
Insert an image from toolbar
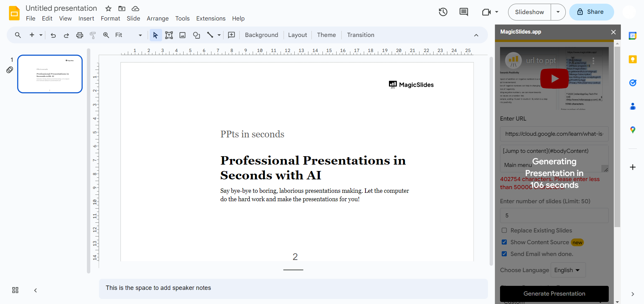[183, 35]
